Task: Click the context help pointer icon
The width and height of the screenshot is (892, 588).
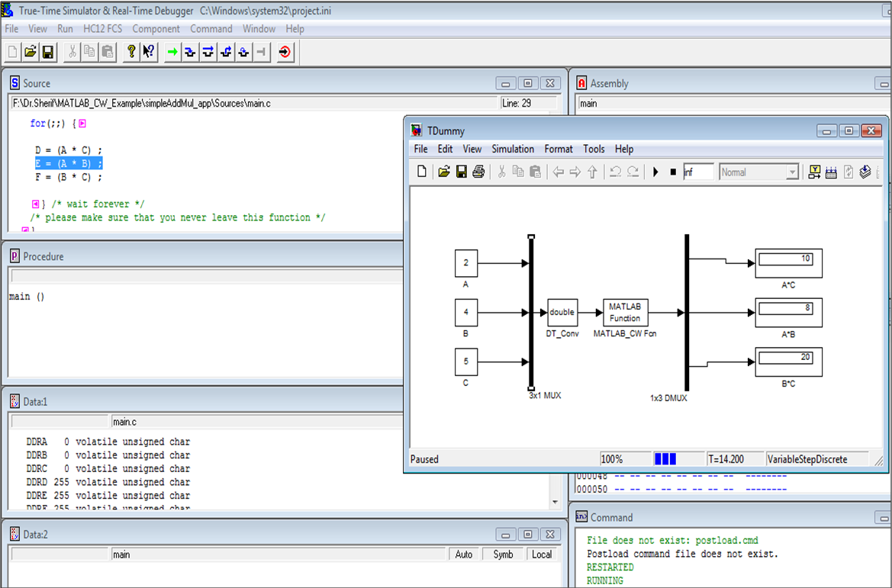Action: (x=149, y=53)
